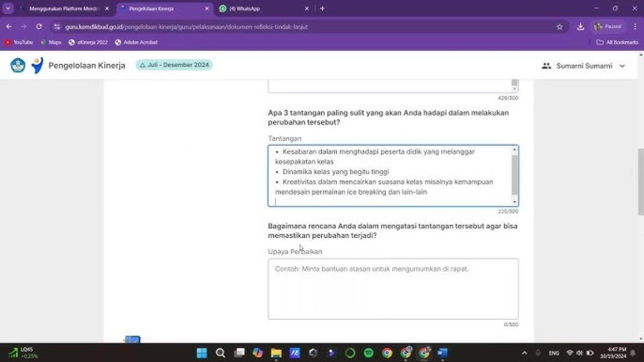644x362 pixels.
Task: Open Spotify from the taskbar
Action: [369, 353]
